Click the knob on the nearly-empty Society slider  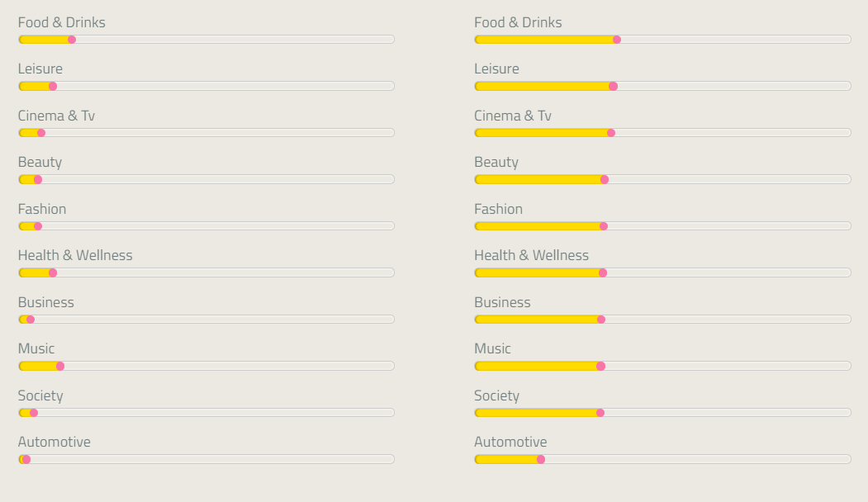[x=34, y=413]
